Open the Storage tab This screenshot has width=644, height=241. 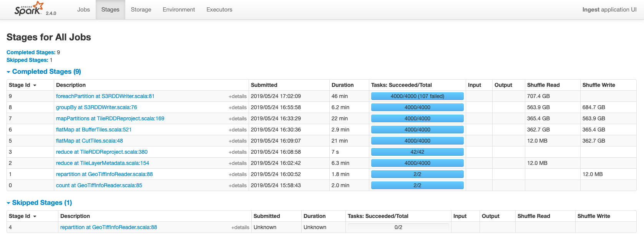(x=141, y=10)
